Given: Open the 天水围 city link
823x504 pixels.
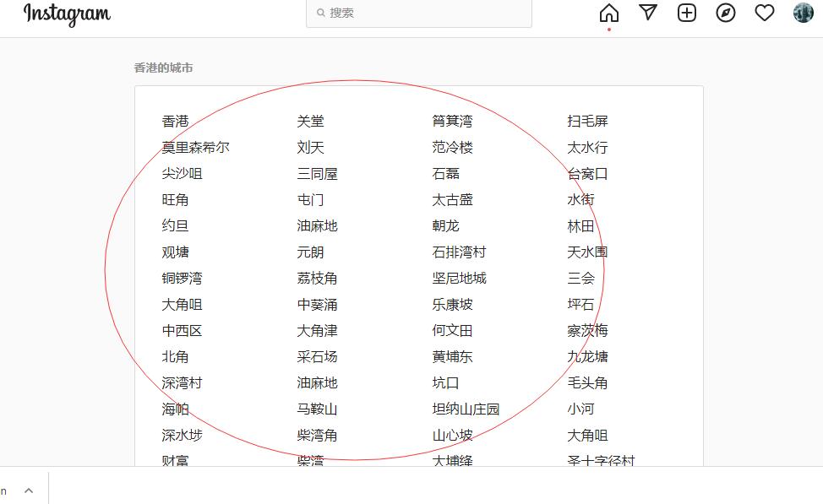Looking at the screenshot, I should pos(587,252).
